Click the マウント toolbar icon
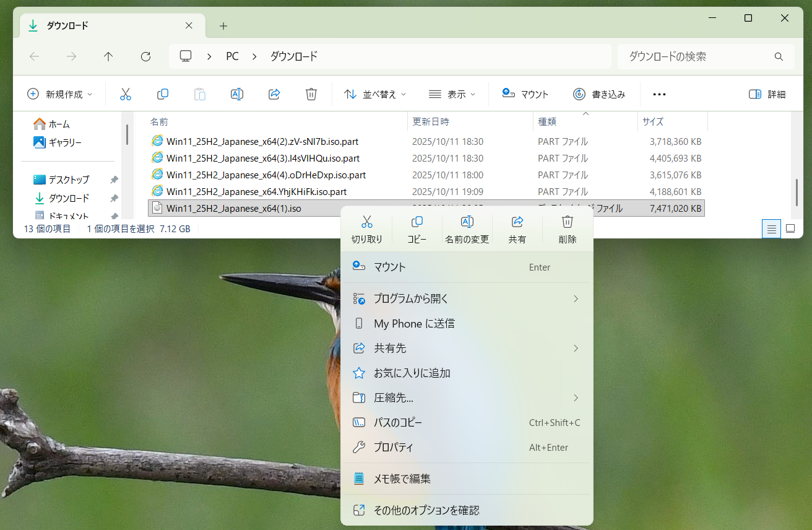 (x=525, y=93)
